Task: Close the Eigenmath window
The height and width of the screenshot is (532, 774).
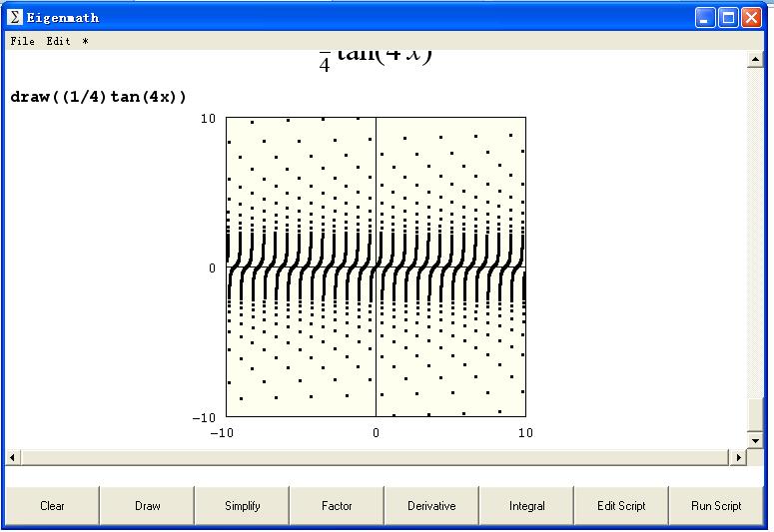Action: click(751, 18)
